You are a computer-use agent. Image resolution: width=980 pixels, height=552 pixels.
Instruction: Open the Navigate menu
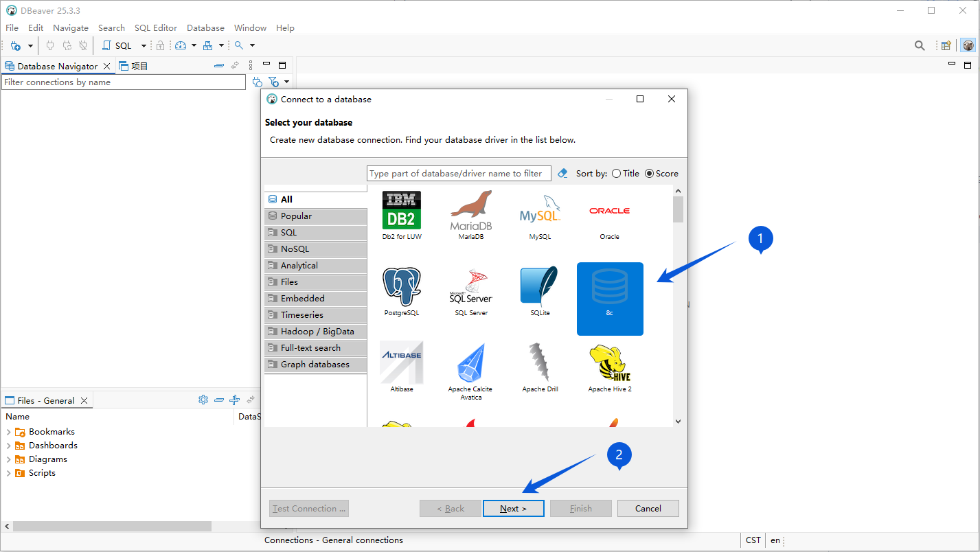coord(71,28)
